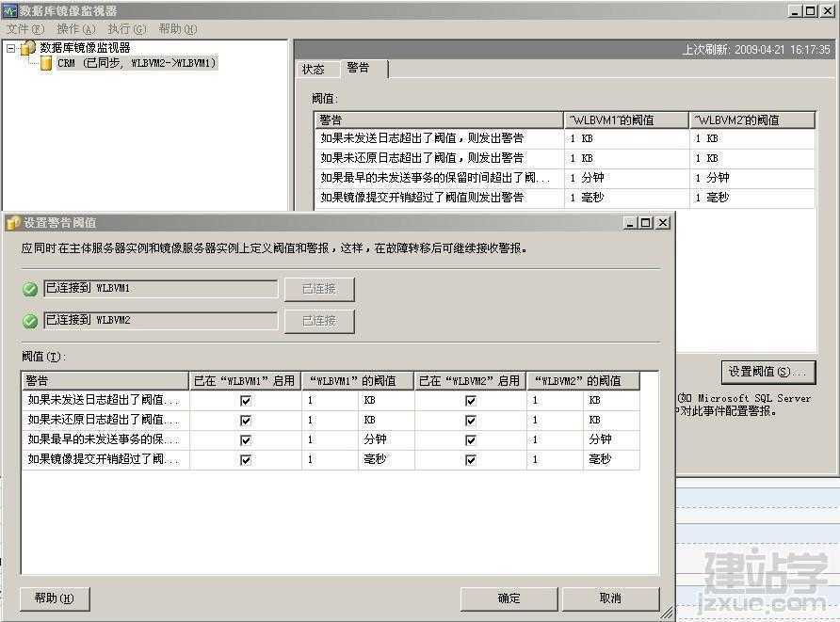Toggle WLBVM2 checkbox for 如果最早的未发送事务 row

(470, 440)
